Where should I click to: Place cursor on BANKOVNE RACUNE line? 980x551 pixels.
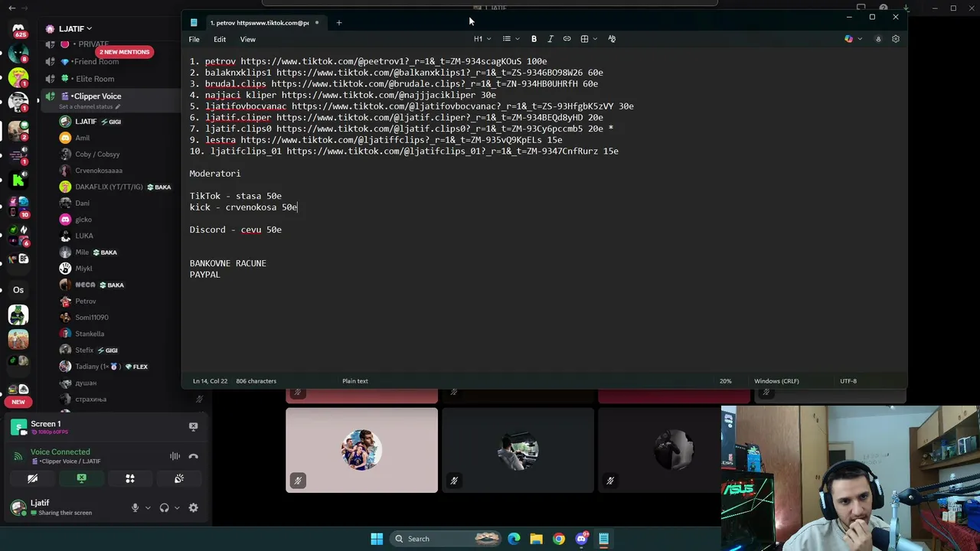click(x=228, y=263)
